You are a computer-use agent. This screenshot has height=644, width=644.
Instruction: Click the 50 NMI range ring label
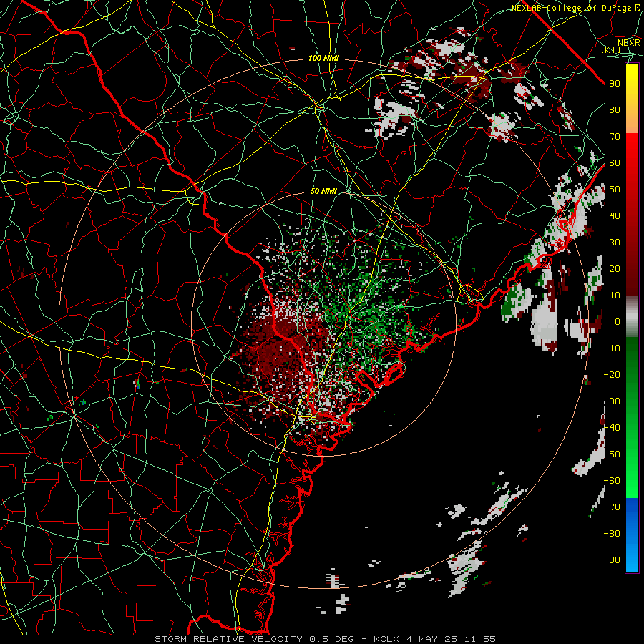coord(323,191)
